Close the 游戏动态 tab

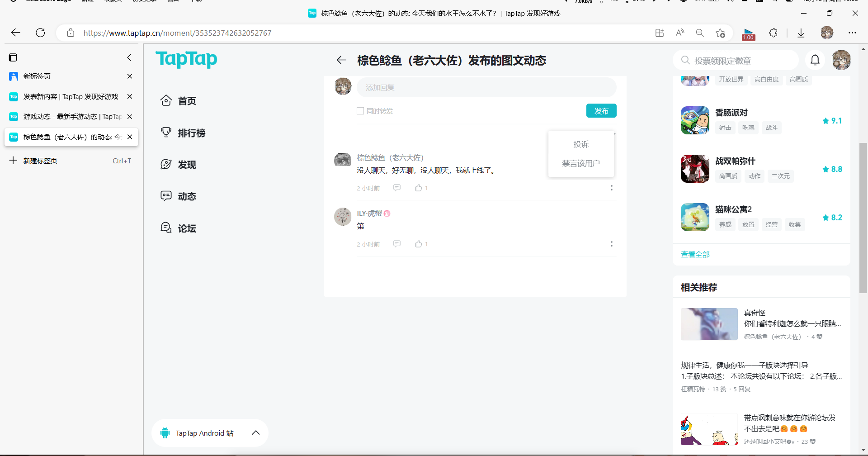[130, 116]
